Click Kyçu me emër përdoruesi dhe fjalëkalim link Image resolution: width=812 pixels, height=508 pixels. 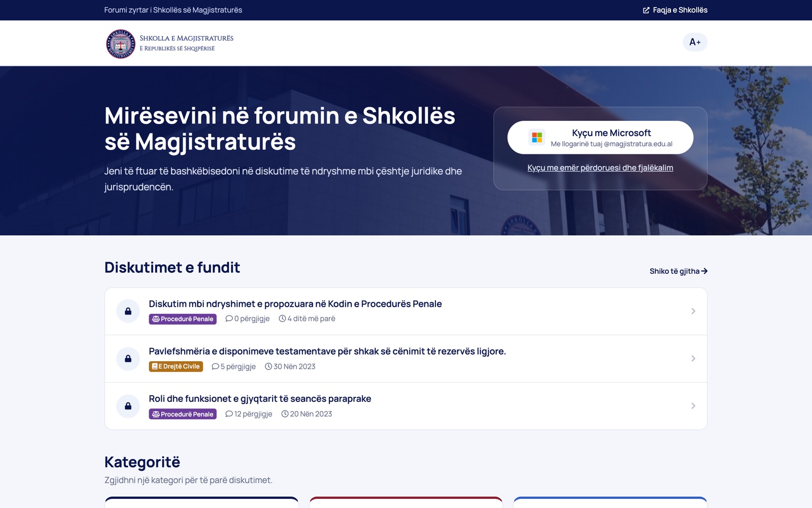click(x=600, y=168)
